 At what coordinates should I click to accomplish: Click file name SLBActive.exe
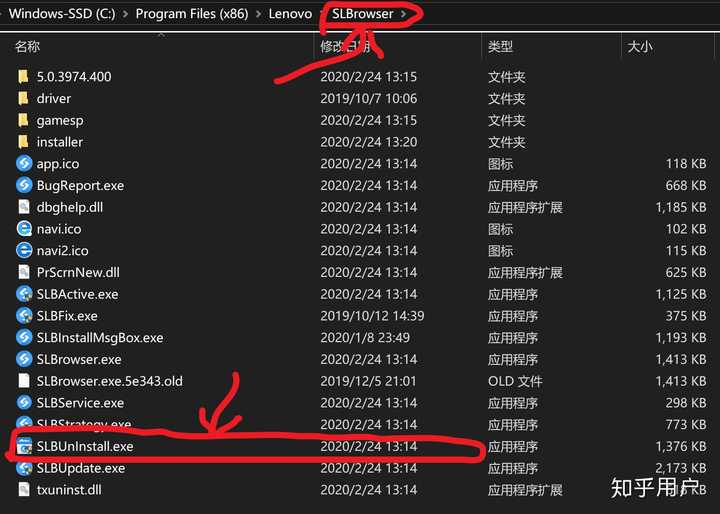78,294
